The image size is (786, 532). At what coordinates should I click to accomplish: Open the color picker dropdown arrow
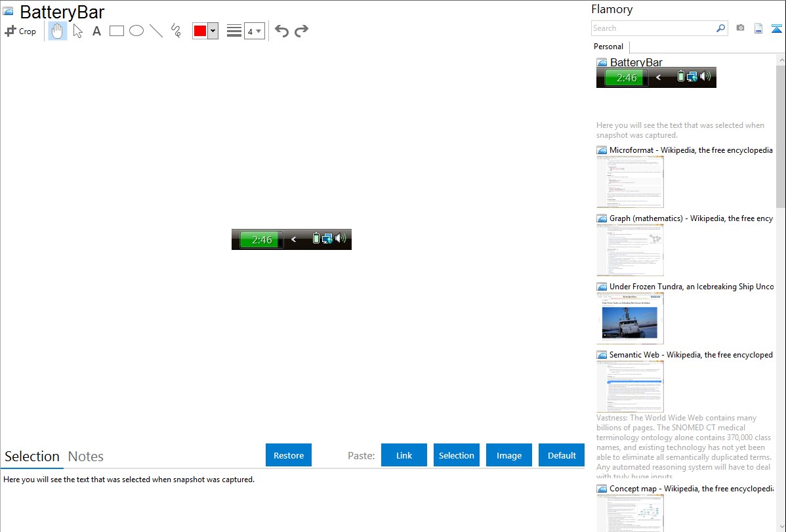[213, 31]
